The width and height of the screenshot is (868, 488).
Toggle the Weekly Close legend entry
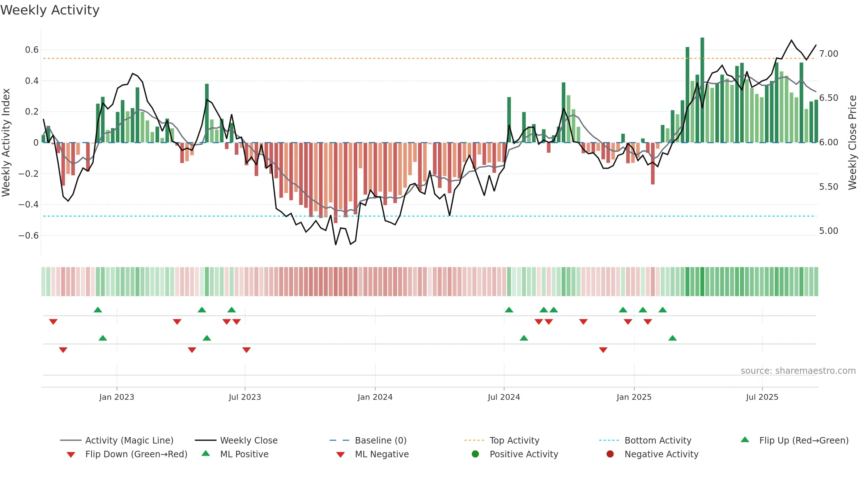click(x=236, y=440)
